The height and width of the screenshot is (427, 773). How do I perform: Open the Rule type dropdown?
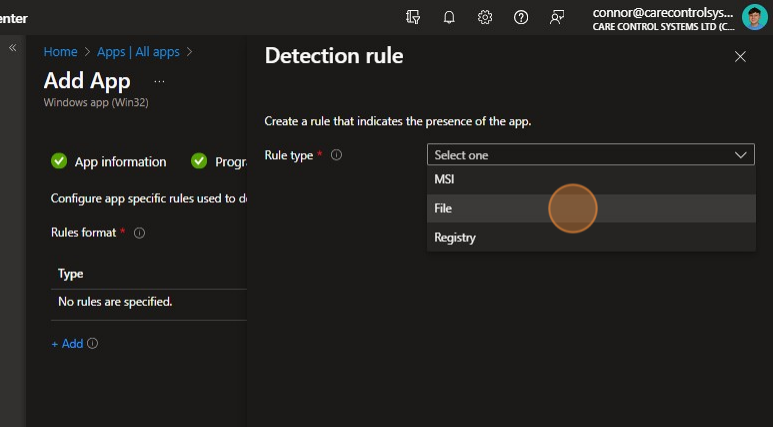click(x=590, y=155)
